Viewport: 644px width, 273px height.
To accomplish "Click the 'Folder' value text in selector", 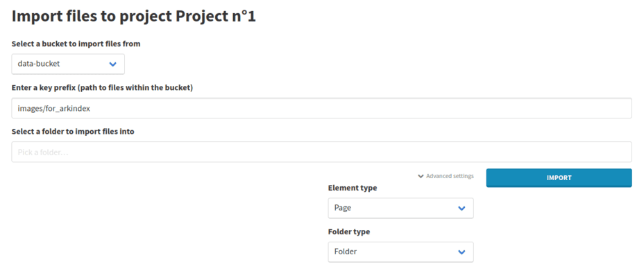I will [346, 252].
